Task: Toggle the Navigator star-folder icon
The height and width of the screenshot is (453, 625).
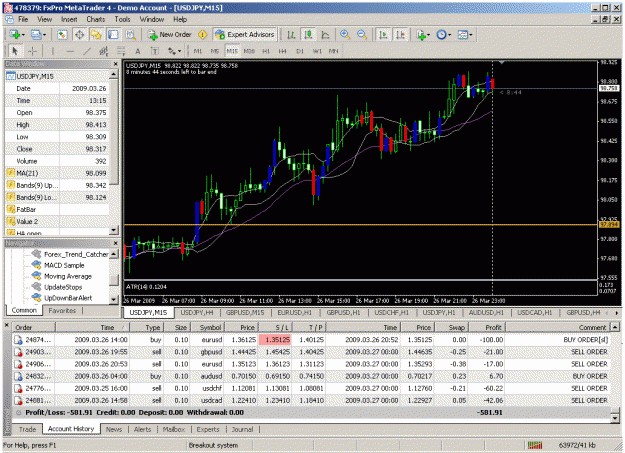Action: [96, 35]
